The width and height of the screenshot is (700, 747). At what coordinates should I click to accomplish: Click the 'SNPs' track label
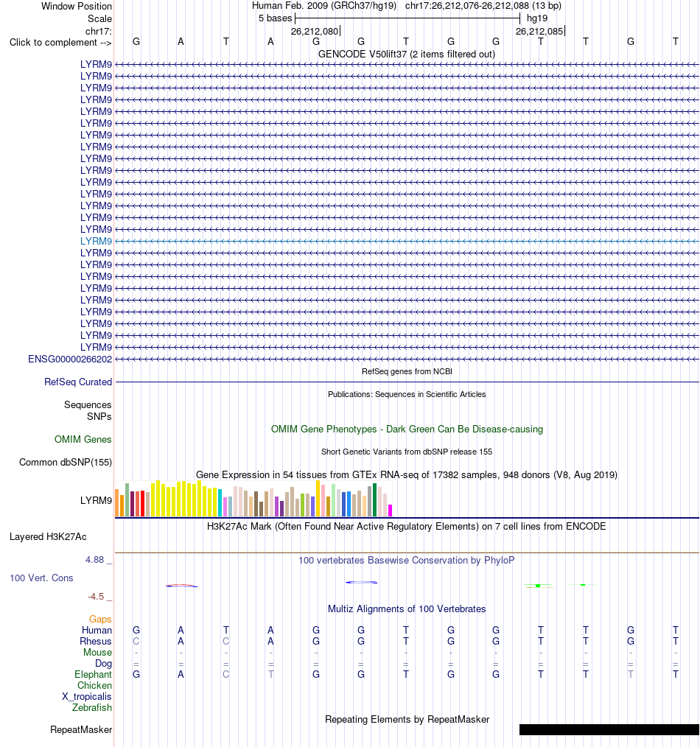[99, 416]
